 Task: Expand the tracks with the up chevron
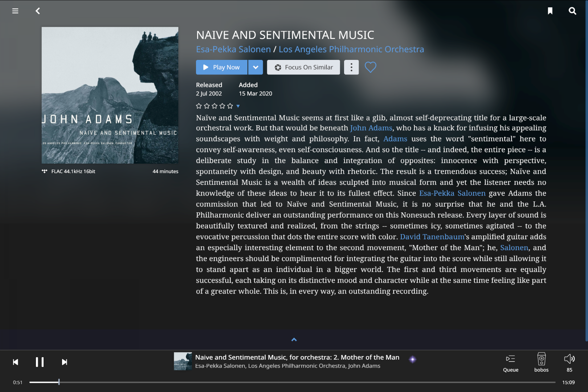click(x=294, y=340)
